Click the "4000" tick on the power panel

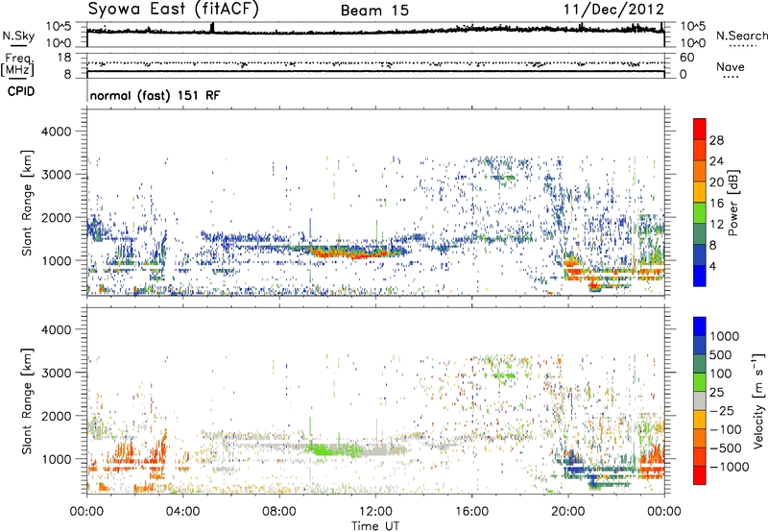[x=56, y=132]
